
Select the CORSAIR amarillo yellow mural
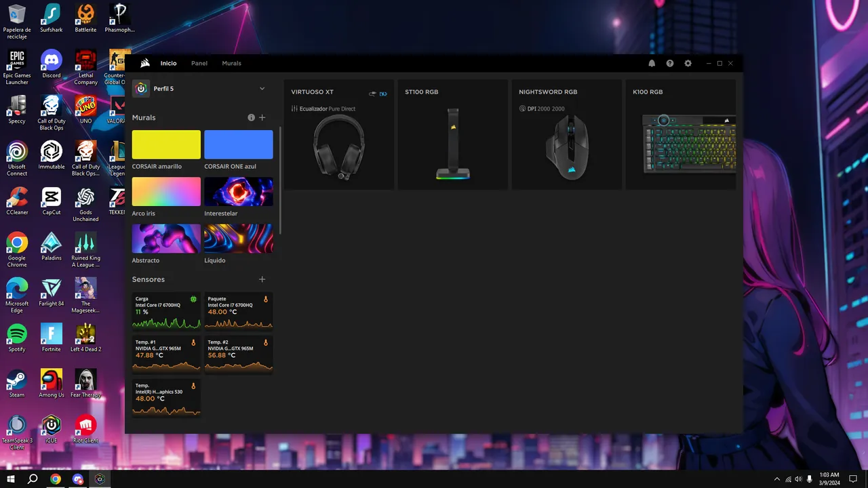pyautogui.click(x=166, y=145)
